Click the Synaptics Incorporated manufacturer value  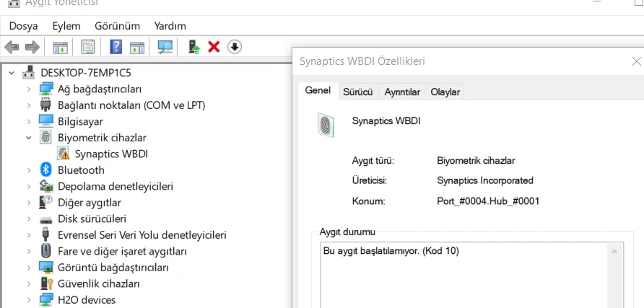[485, 180]
